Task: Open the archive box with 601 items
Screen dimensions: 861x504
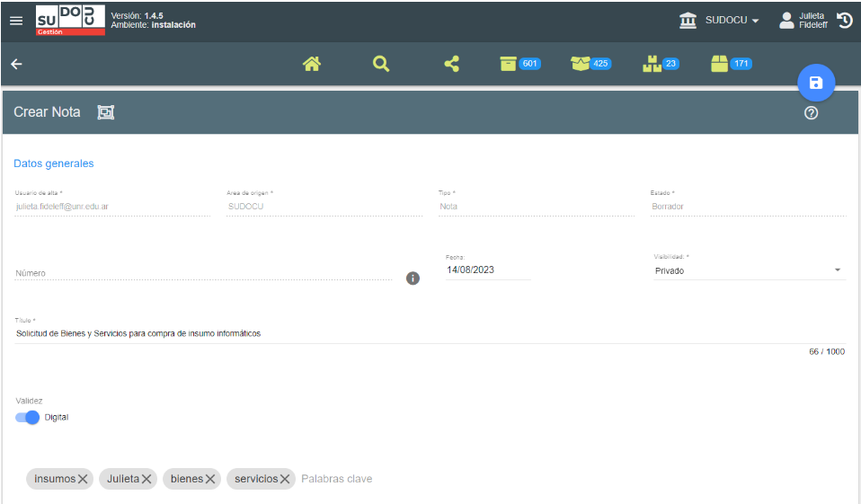Action: 519,64
